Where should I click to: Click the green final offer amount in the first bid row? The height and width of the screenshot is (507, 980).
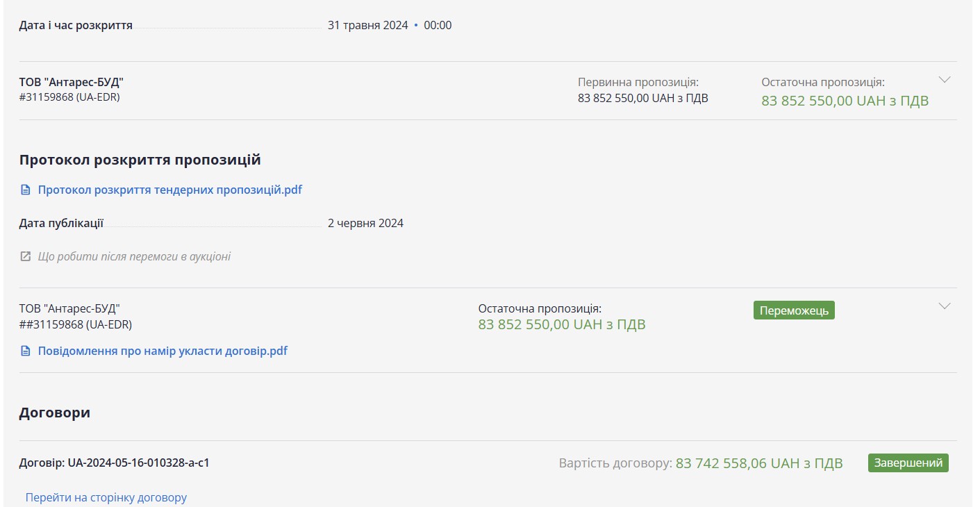tap(845, 101)
